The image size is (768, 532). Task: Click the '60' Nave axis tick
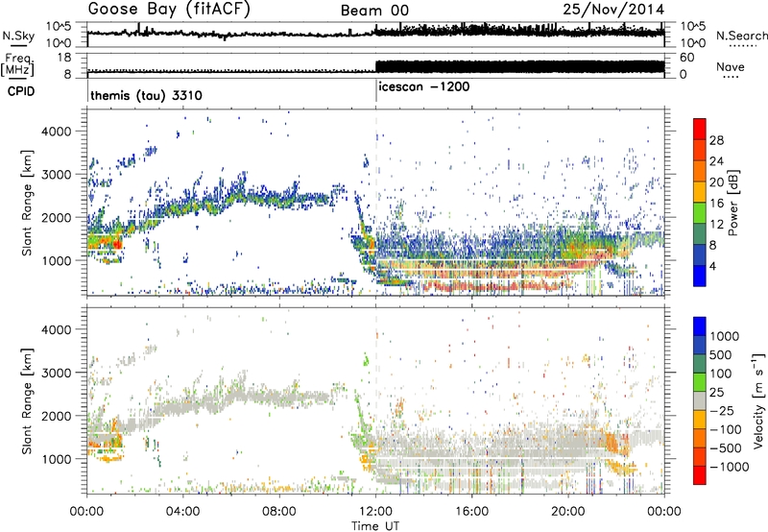[687, 58]
